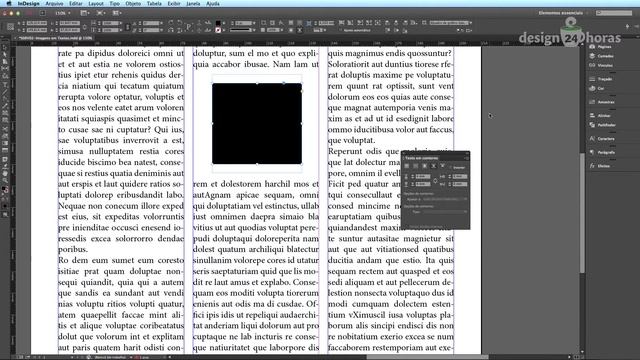Choose Wrap Around Object Shape in wrap panel
The image size is (640, 360).
pyautogui.click(x=424, y=166)
